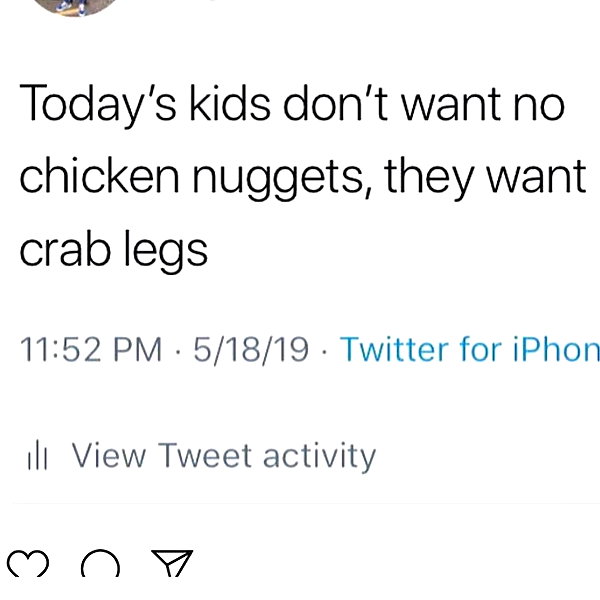Click the 5/18/19 date
Viewport: 600px width, 600px height.
(x=251, y=349)
